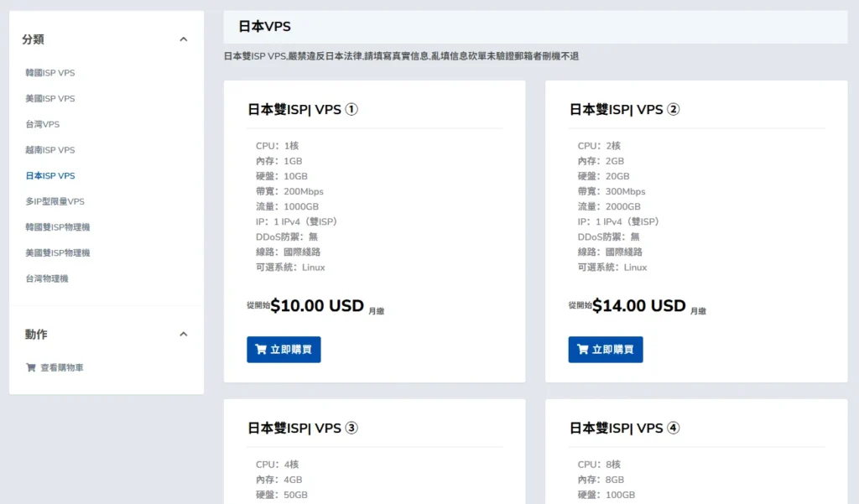Click the shopping cart icon beside 查看購物車
Image resolution: width=859 pixels, height=504 pixels.
pyautogui.click(x=31, y=367)
